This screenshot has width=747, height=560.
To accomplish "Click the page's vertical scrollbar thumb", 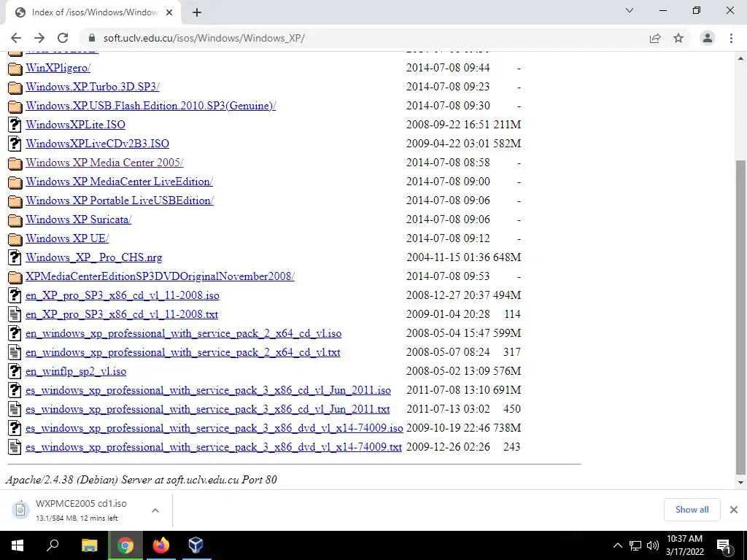I will 740,316.
